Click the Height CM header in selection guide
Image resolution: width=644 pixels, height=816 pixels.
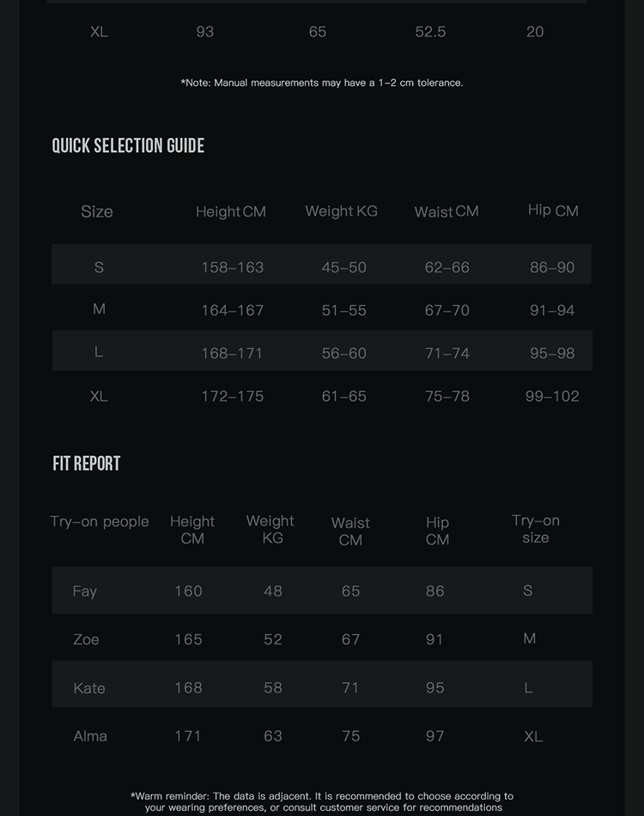[x=230, y=211]
